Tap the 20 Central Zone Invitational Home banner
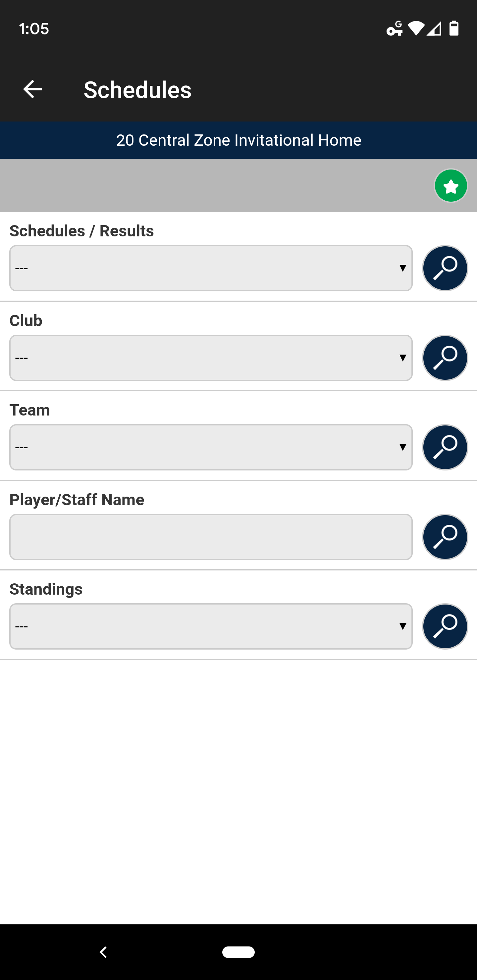Image resolution: width=477 pixels, height=980 pixels. (238, 140)
